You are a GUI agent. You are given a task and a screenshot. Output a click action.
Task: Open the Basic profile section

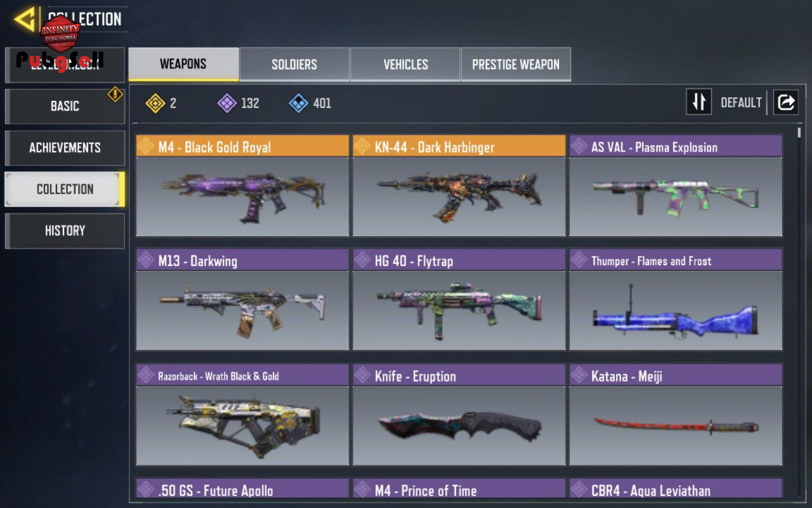coord(65,106)
